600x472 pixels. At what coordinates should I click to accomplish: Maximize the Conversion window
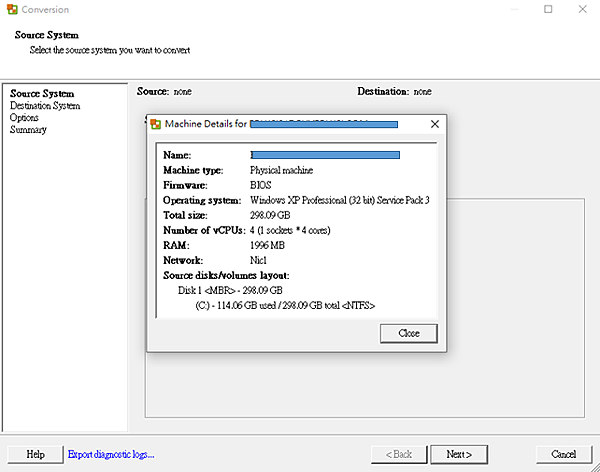pos(548,9)
